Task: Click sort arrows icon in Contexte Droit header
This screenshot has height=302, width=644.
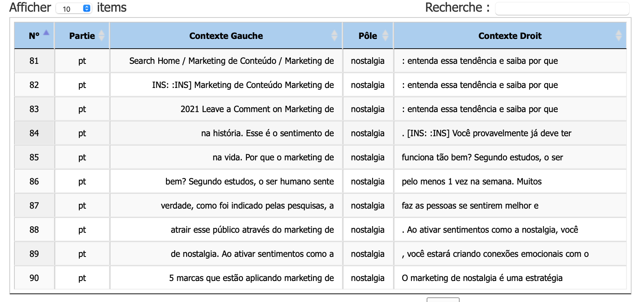Action: click(x=619, y=35)
